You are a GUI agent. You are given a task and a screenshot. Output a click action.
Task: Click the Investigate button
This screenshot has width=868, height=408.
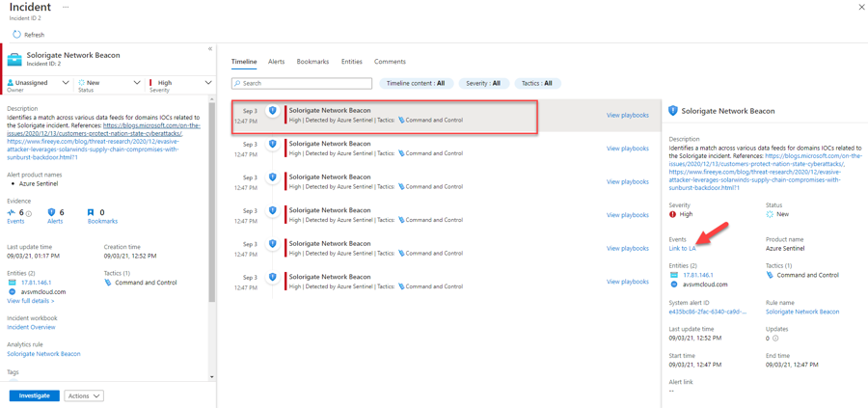click(34, 395)
